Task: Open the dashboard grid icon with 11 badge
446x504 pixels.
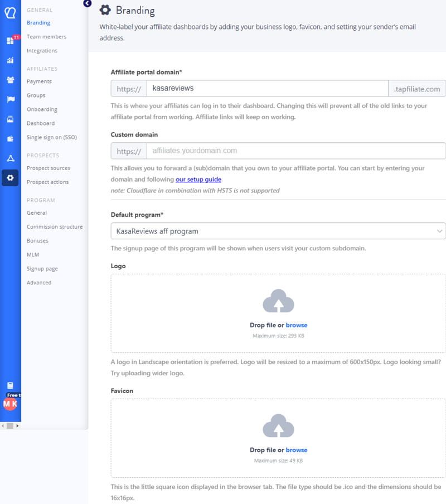Action: click(x=11, y=41)
